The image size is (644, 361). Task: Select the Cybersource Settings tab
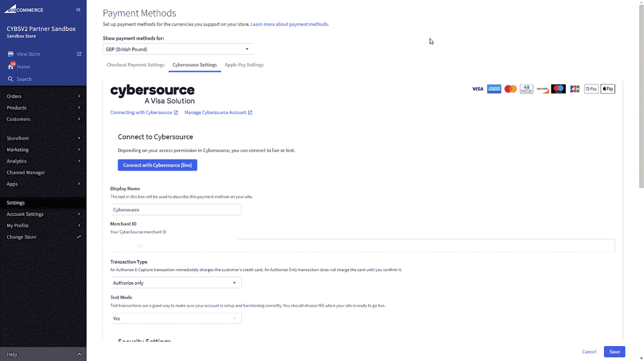tap(195, 65)
